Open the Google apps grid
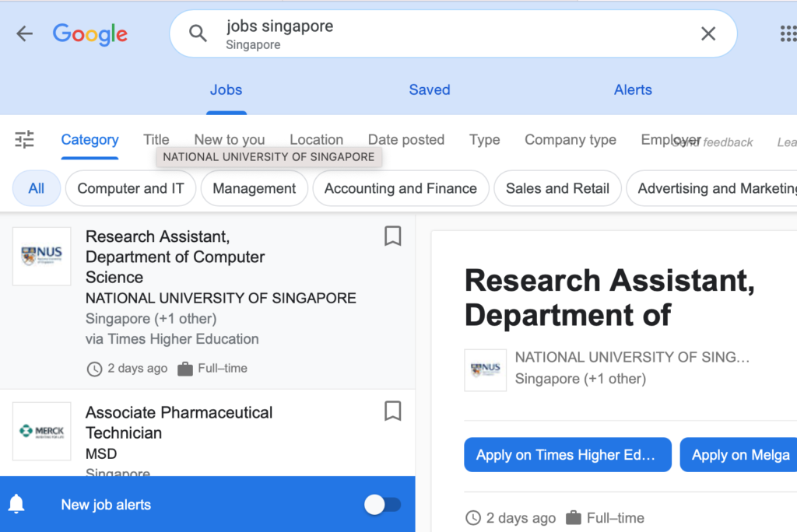 pyautogui.click(x=788, y=33)
